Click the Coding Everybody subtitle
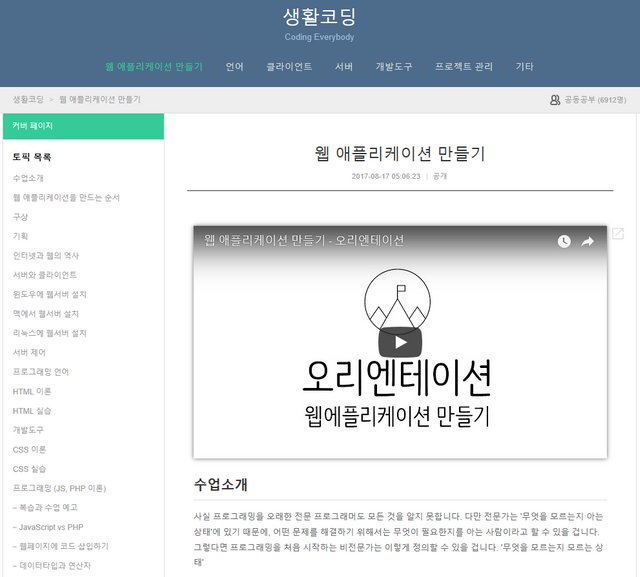 (x=320, y=37)
